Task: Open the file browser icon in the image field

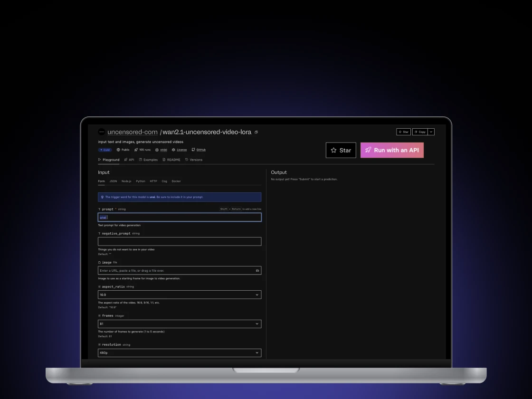Action: pyautogui.click(x=257, y=270)
